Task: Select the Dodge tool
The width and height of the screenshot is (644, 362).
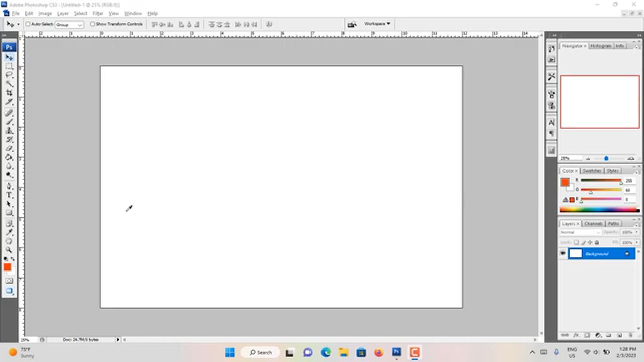Action: coord(9,175)
